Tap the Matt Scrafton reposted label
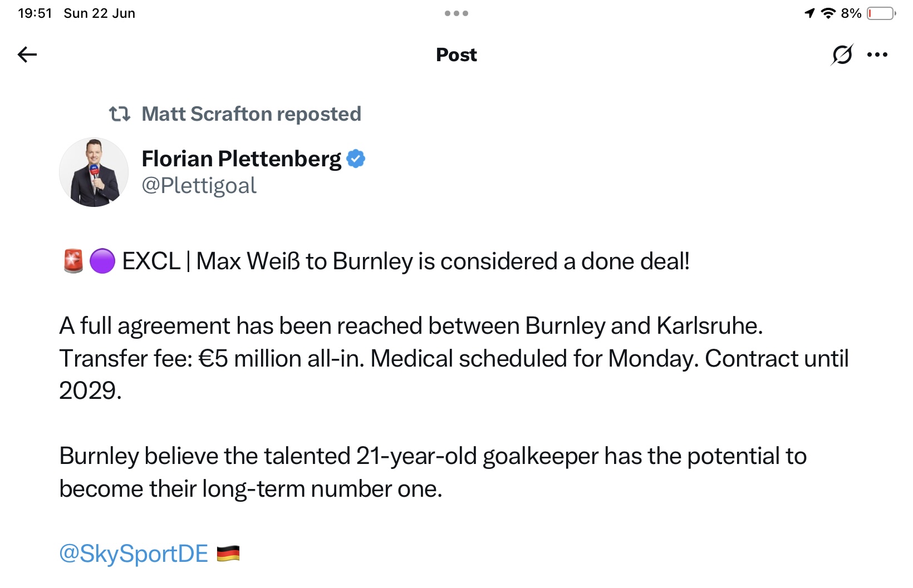 [251, 114]
